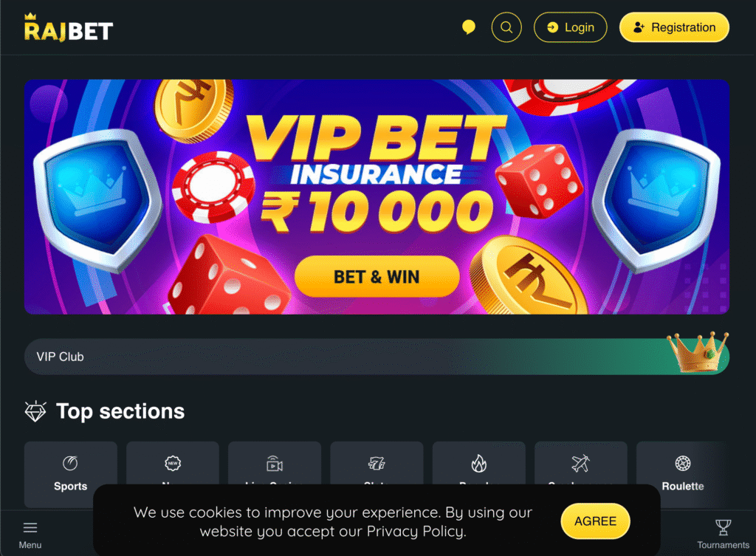Open the hamburger Menu at bottom bar
The width and height of the screenshot is (756, 556).
(30, 535)
